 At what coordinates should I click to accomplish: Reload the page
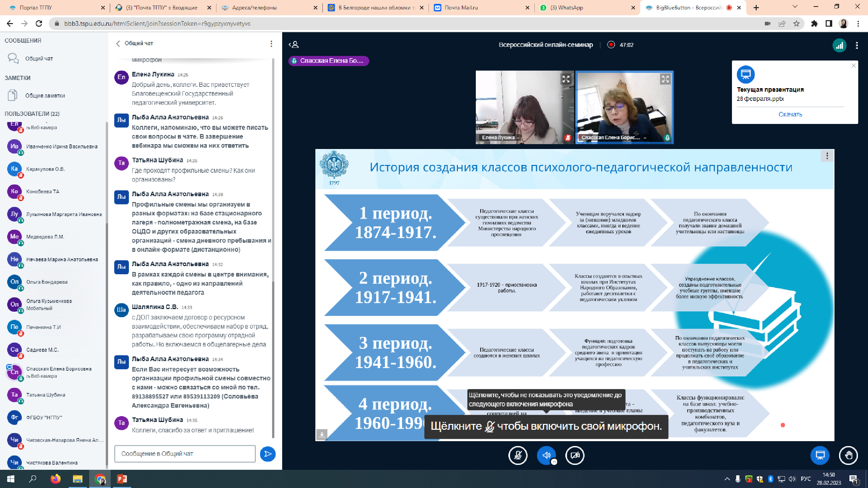[x=39, y=23]
